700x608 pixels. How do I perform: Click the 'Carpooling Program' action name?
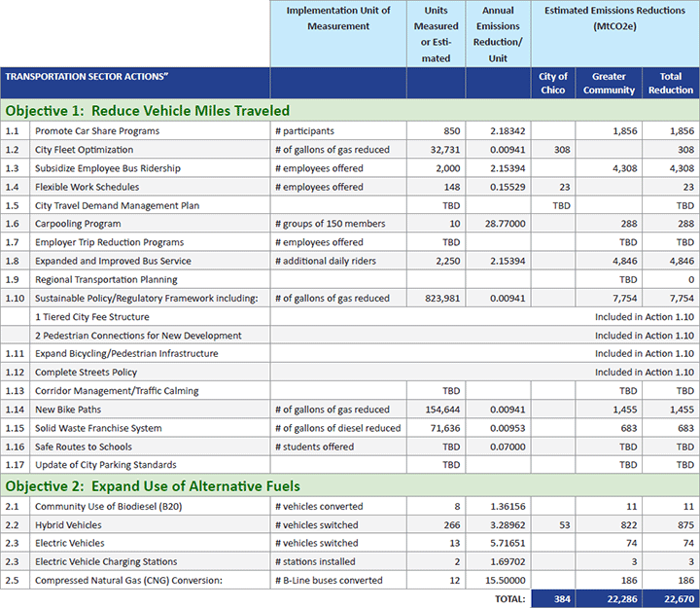(78, 224)
